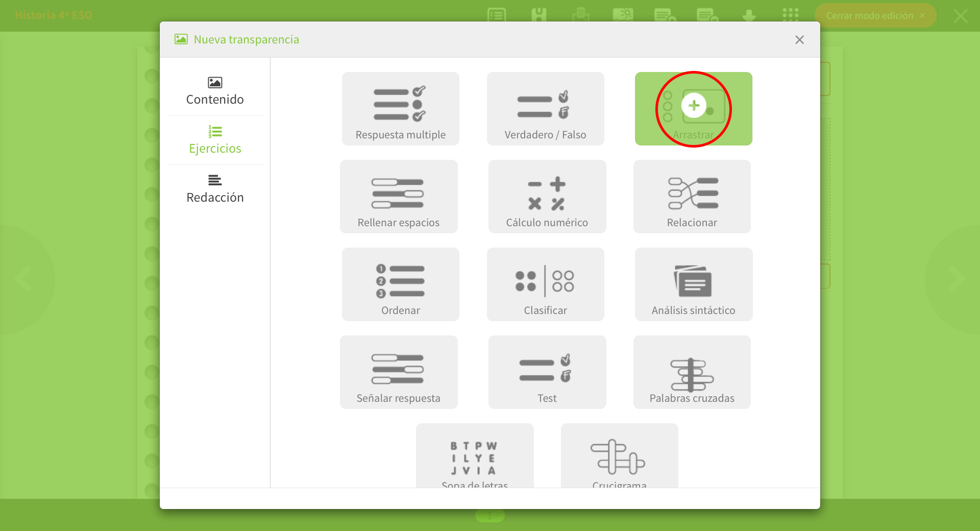Image resolution: width=980 pixels, height=531 pixels.
Task: Choose the Señalar respuesta exercise
Action: (399, 372)
